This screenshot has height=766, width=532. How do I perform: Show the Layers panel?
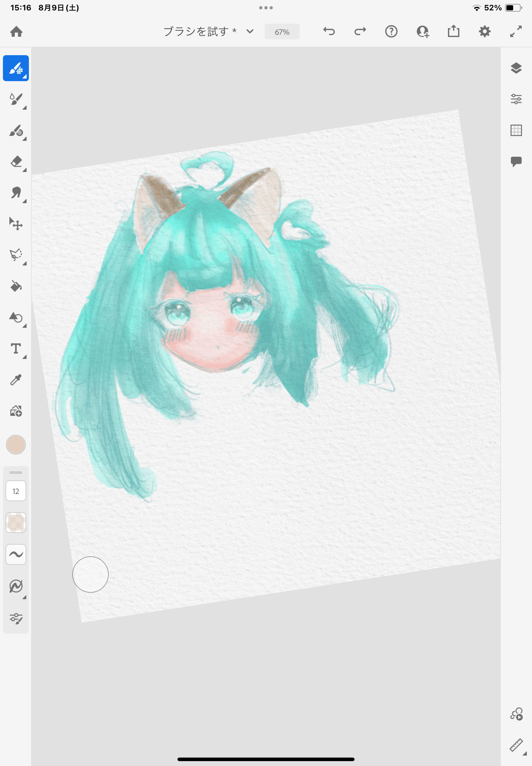516,68
